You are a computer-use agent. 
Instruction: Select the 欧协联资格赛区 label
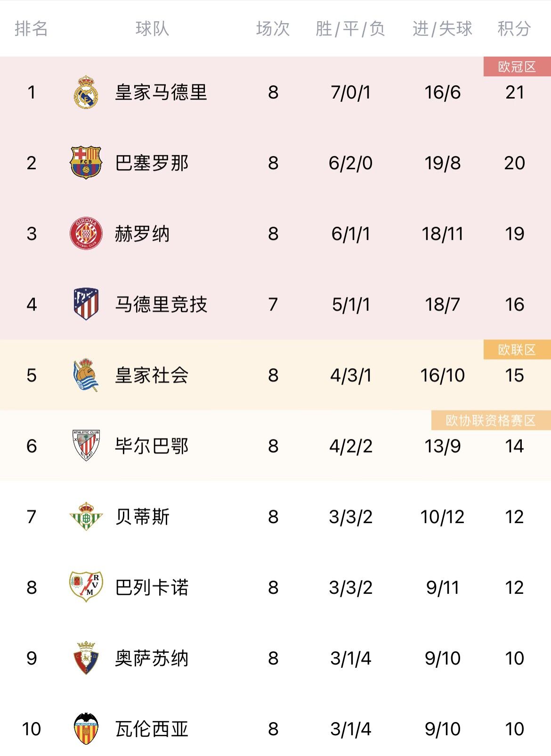click(x=491, y=420)
